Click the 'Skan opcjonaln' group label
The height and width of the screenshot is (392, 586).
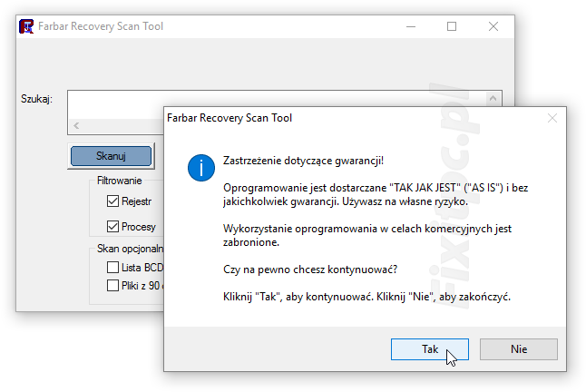point(130,249)
